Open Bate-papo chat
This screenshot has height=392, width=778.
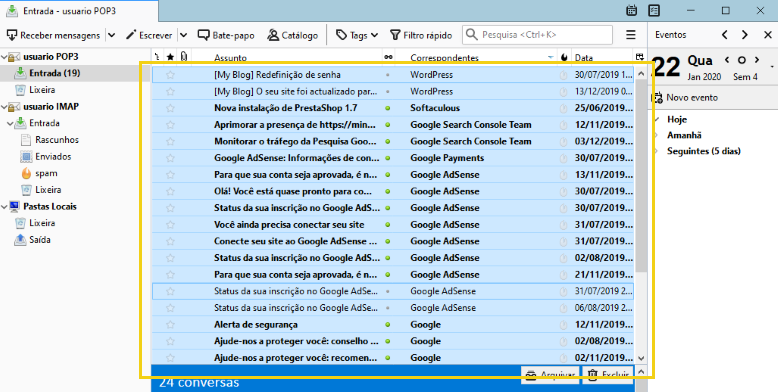[x=226, y=35]
